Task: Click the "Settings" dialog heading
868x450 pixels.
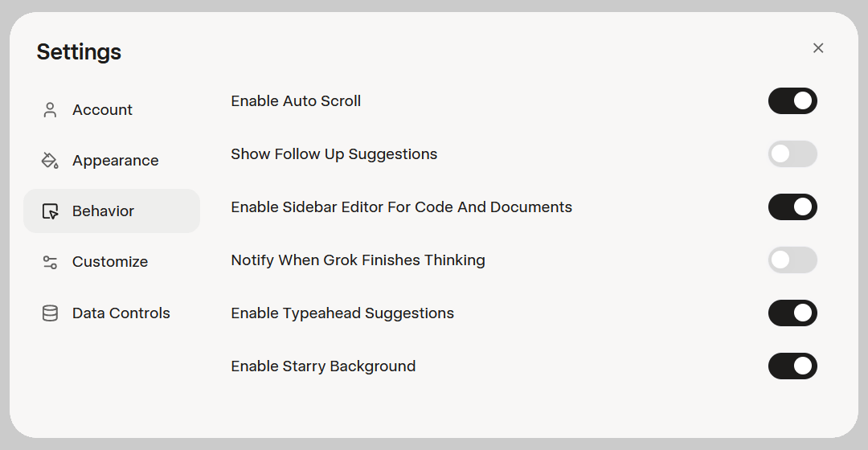Action: (79, 52)
